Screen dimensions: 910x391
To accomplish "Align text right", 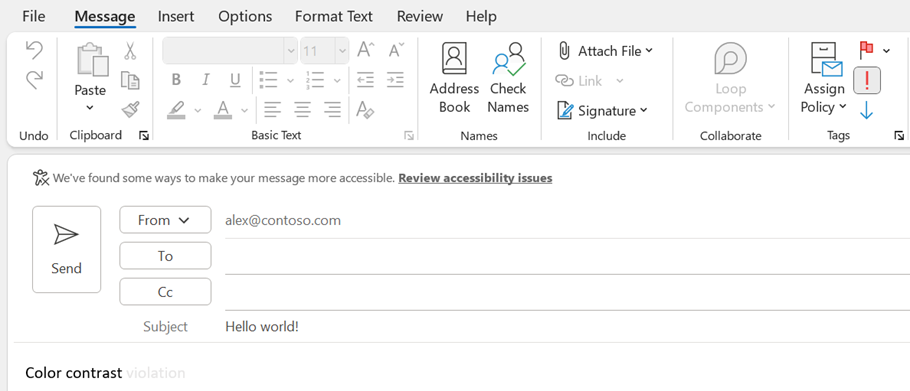I will pos(332,109).
